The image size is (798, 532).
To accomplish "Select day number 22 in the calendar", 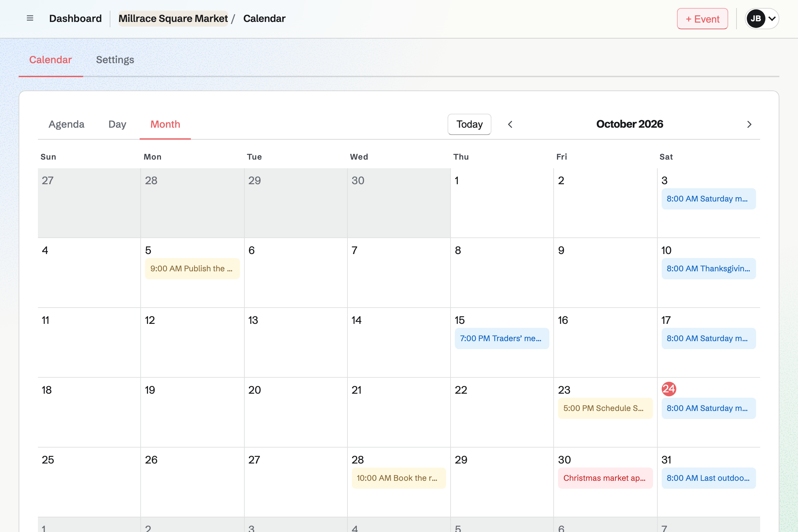I will pos(461,390).
